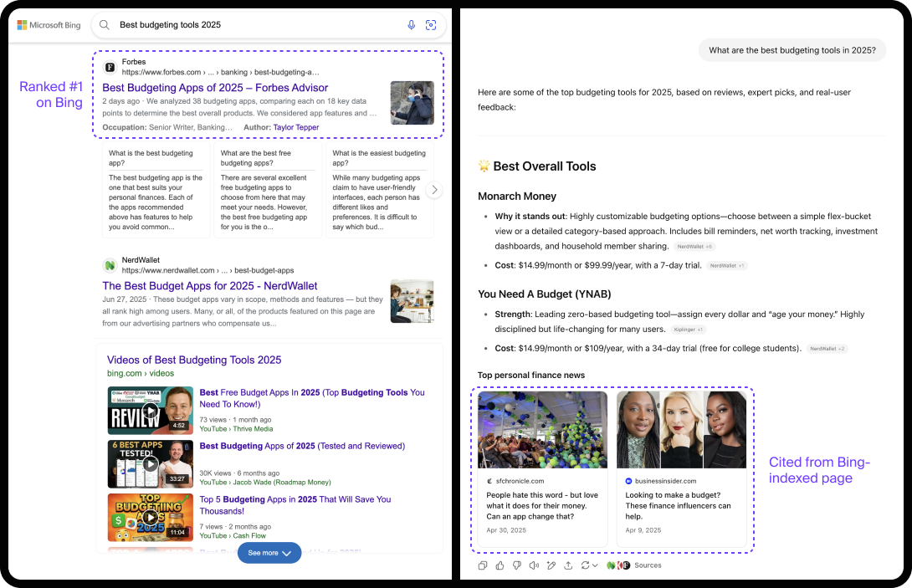
Task: Start voice search with the microphone icon
Action: [411, 25]
